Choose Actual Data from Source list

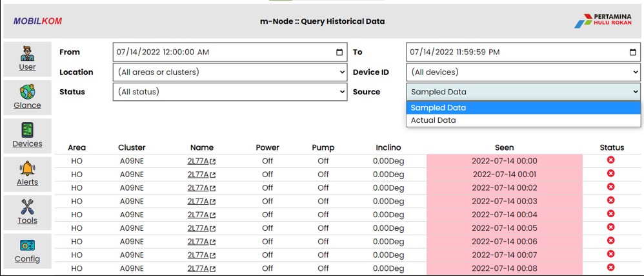coord(523,120)
